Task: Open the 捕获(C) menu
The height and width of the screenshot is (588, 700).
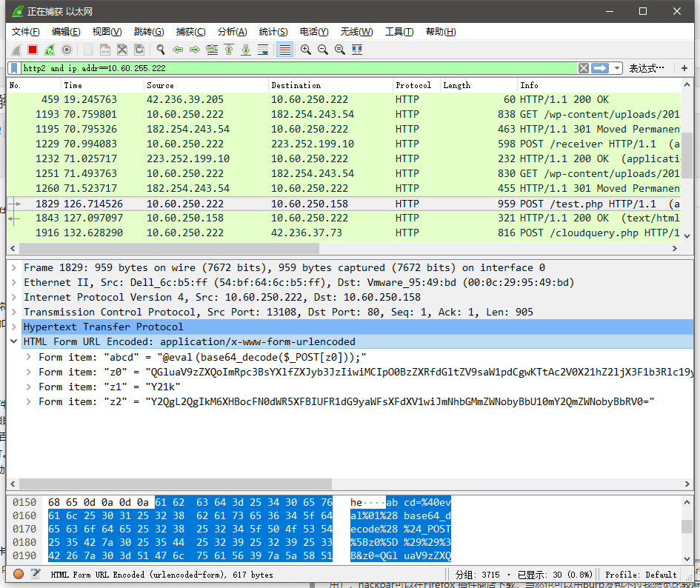Action: point(190,32)
